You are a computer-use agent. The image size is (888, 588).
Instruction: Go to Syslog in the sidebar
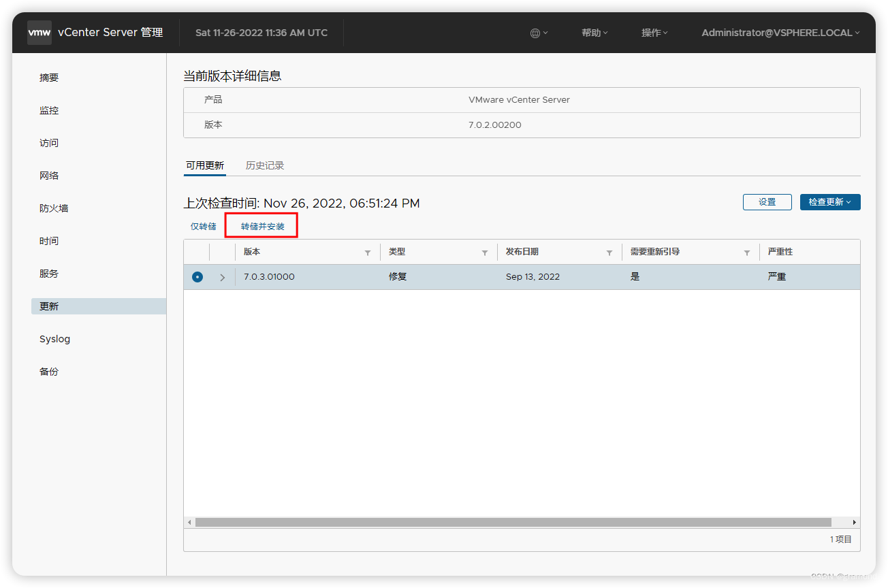point(54,339)
